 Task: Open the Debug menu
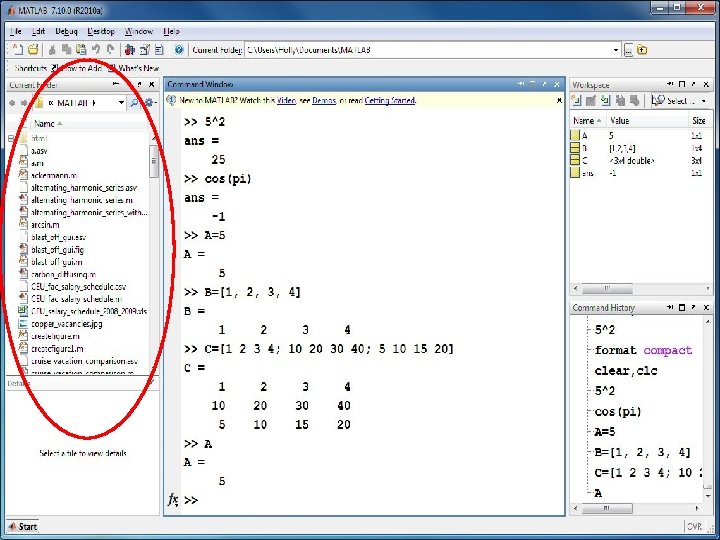point(66,31)
